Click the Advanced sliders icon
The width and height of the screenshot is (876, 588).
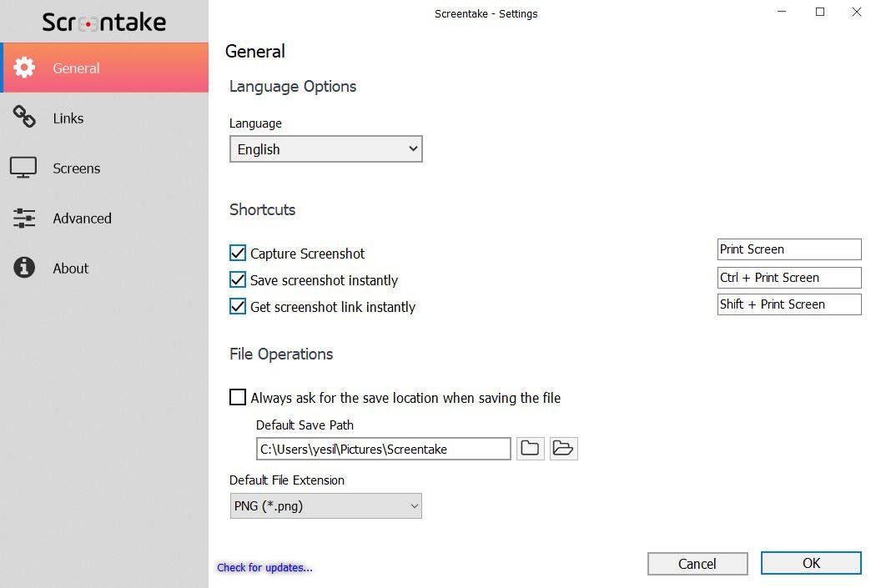click(x=24, y=219)
